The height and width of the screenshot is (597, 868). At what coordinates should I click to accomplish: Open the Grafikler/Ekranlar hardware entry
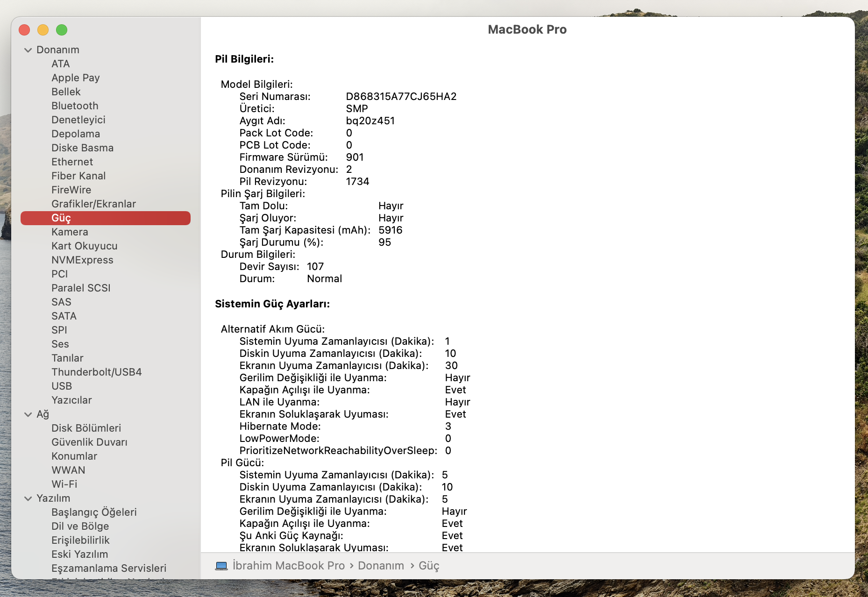click(x=93, y=204)
